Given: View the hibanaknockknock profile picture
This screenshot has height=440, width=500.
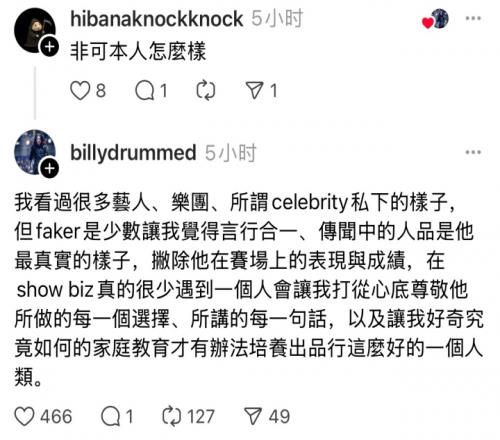Looking at the screenshot, I should click(35, 30).
